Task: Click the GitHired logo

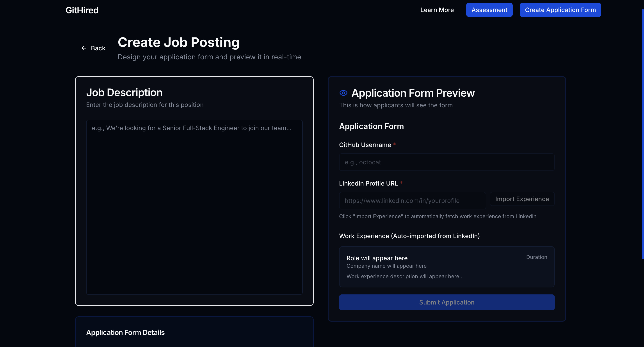Action: pyautogui.click(x=82, y=10)
